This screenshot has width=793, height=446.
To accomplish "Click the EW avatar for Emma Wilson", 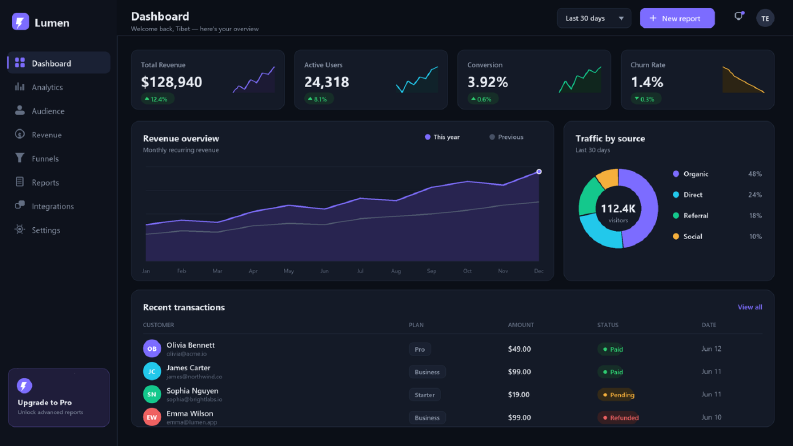I will click(x=152, y=417).
